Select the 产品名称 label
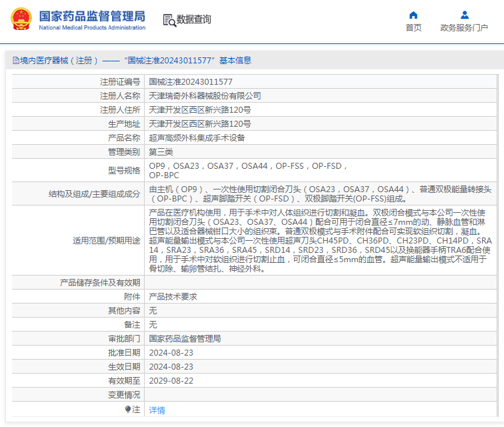The height and width of the screenshot is (427, 504). click(124, 137)
